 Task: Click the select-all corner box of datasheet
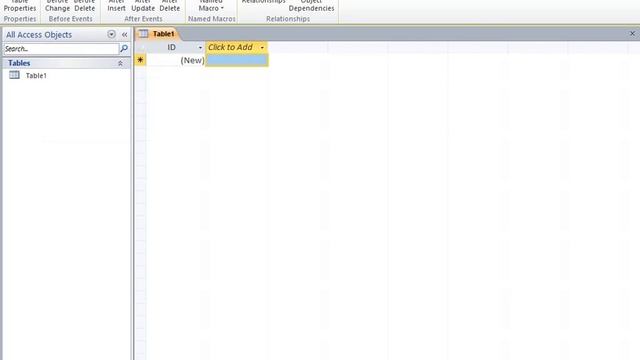(140, 47)
